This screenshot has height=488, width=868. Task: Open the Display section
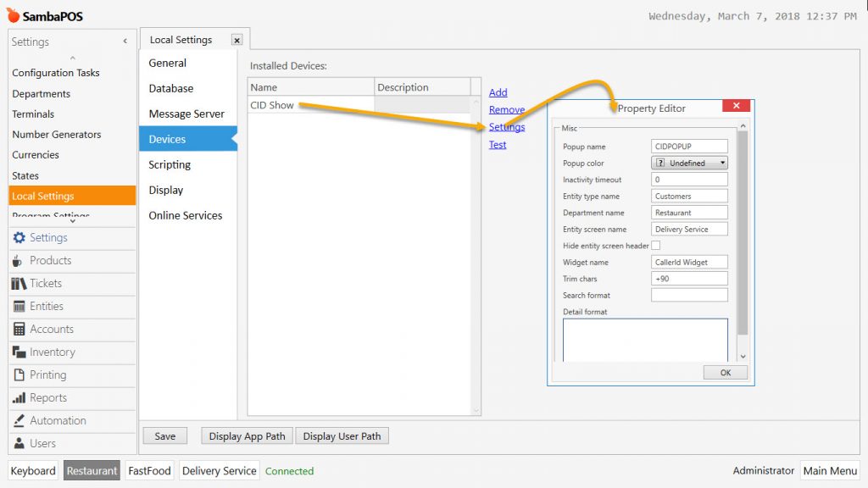(x=188, y=191)
